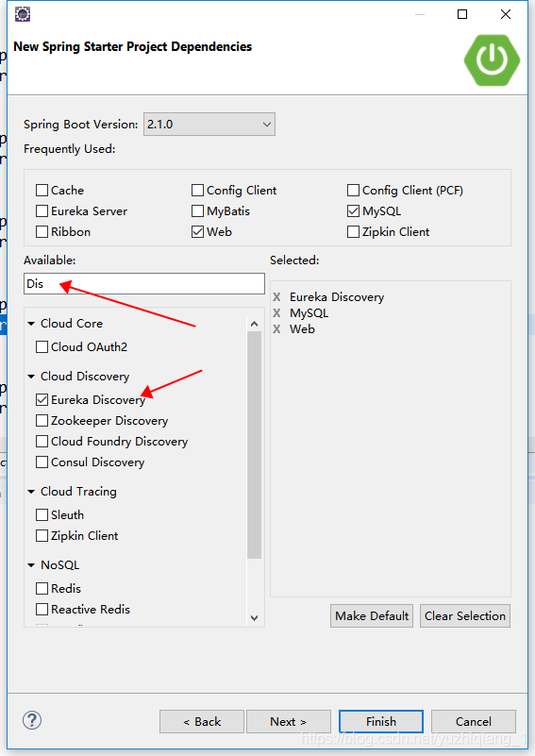The image size is (535, 756).
Task: Remove Eureka Discovery via its X icon
Action: pyautogui.click(x=276, y=297)
